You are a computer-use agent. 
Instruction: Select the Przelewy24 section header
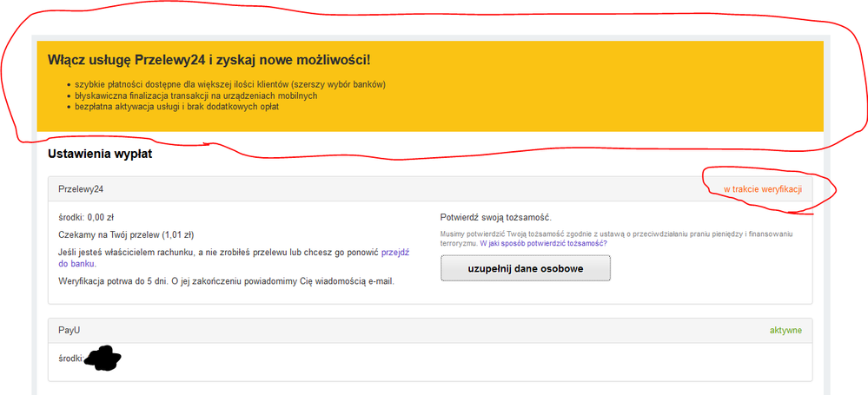(x=430, y=189)
